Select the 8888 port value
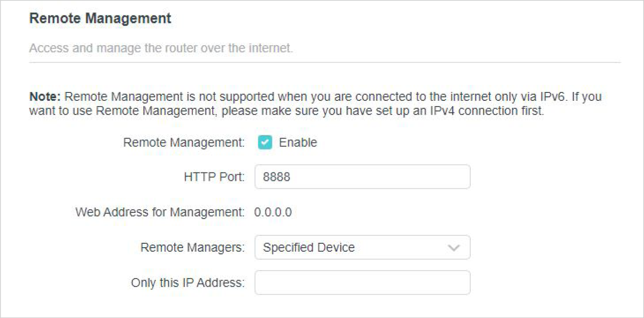Image resolution: width=644 pixels, height=318 pixels. click(276, 177)
